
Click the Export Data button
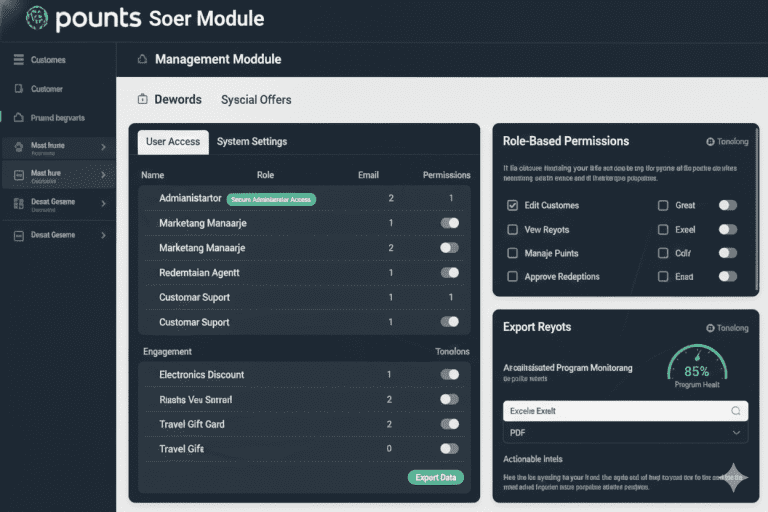[x=436, y=477]
